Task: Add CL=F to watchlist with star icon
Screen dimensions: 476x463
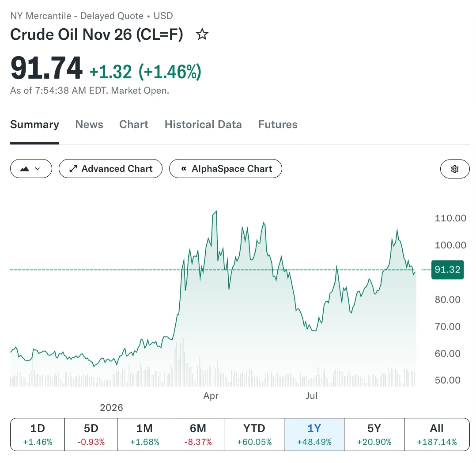Action: pos(202,34)
